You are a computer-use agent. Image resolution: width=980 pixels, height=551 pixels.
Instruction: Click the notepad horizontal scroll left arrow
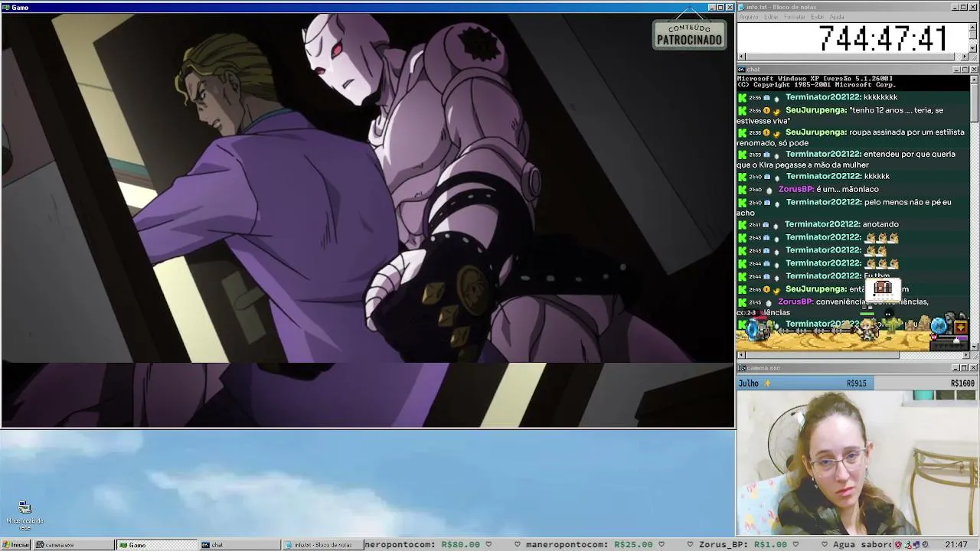[x=741, y=57]
